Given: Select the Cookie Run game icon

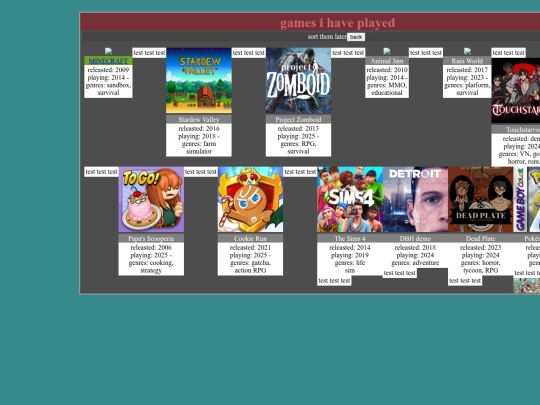Looking at the screenshot, I should (250, 199).
